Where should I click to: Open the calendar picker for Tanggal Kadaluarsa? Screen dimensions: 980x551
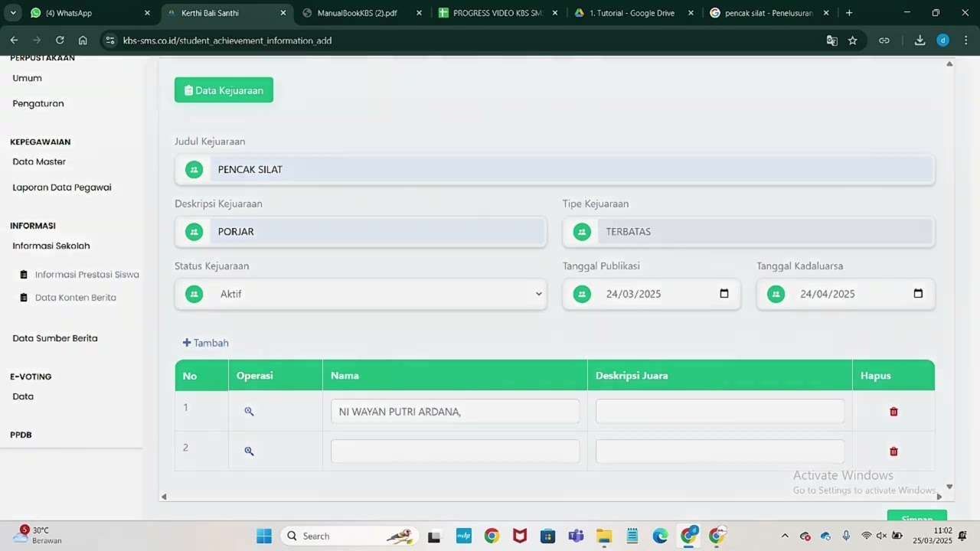tap(918, 294)
